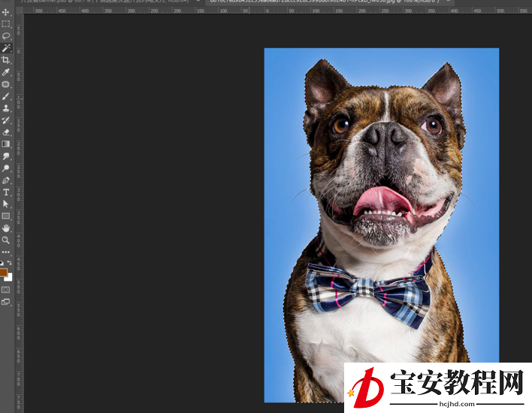Switch to the JPG document tab at 100%
This screenshot has height=413, width=532.
click(x=328, y=1)
